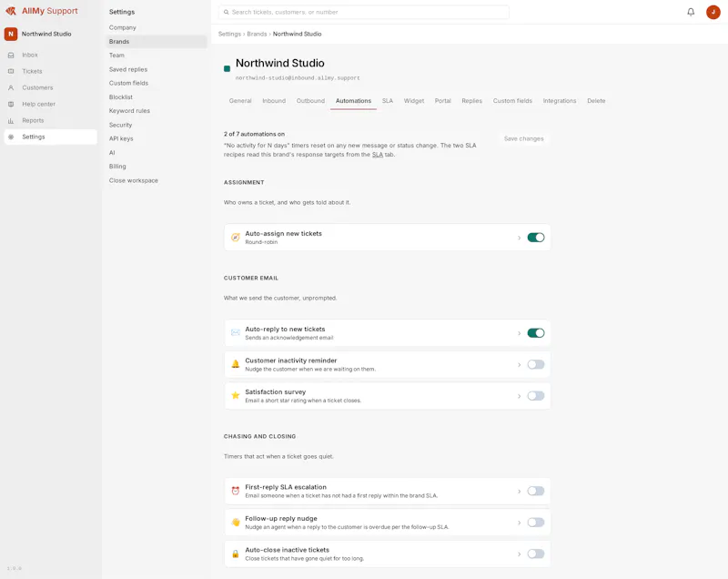Click the alarm clock icon for SLA escalation
This screenshot has width=728, height=579.
pos(236,491)
